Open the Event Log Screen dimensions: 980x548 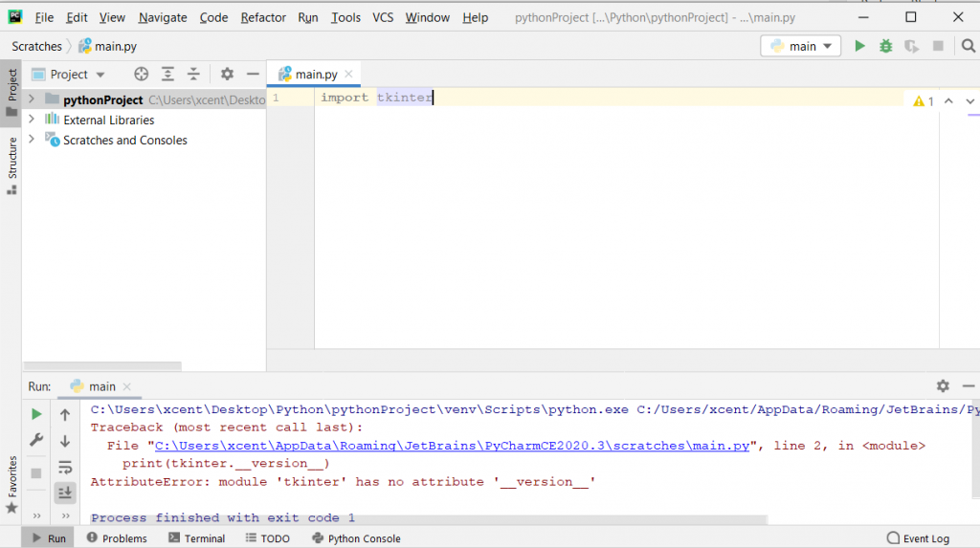tap(918, 538)
